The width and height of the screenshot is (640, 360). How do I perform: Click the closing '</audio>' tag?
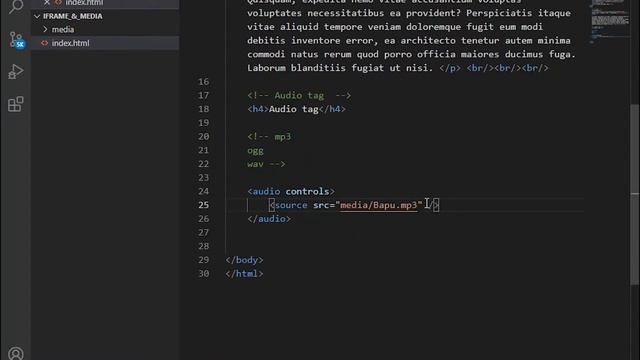pos(269,219)
